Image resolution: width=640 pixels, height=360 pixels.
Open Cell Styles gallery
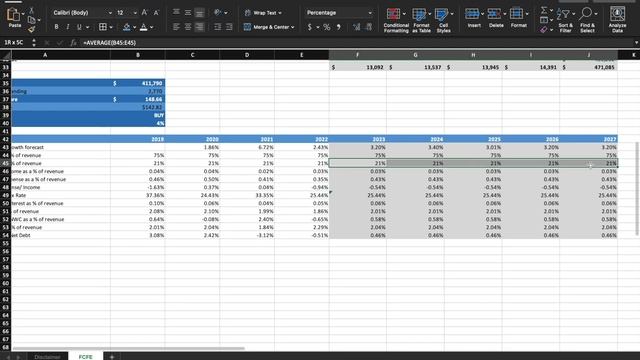pos(443,20)
